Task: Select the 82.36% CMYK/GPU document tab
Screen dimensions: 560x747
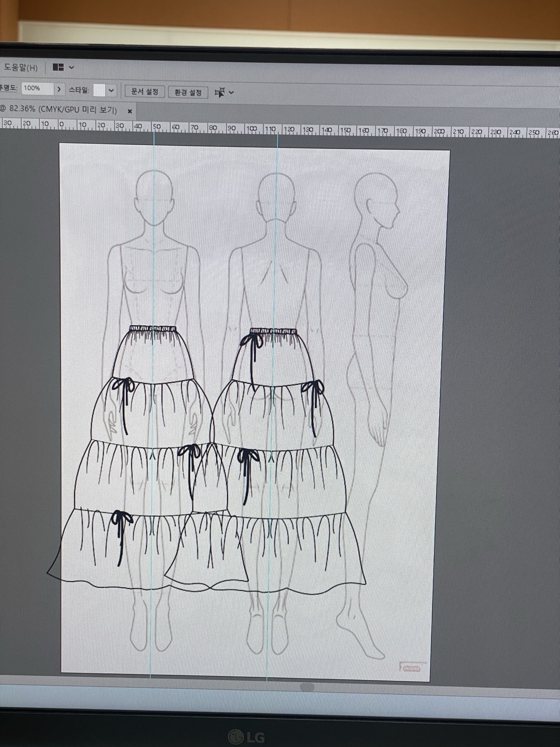Action: (60, 109)
